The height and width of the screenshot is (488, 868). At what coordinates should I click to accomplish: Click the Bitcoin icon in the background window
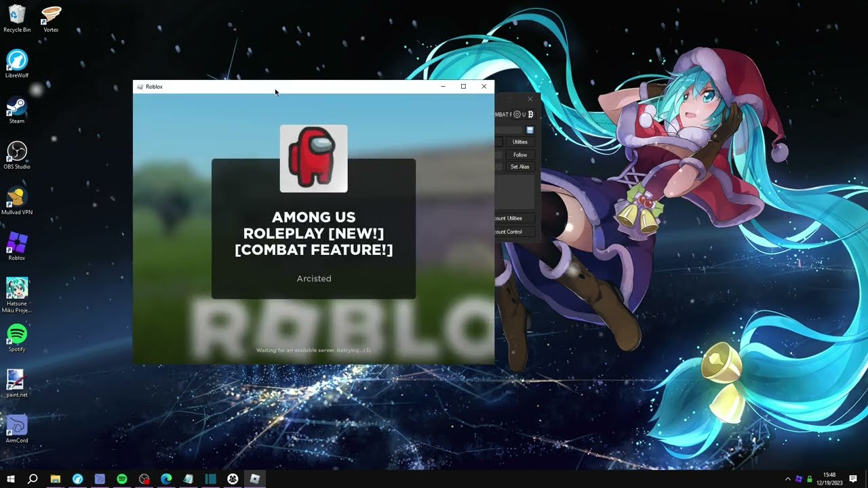(530, 115)
